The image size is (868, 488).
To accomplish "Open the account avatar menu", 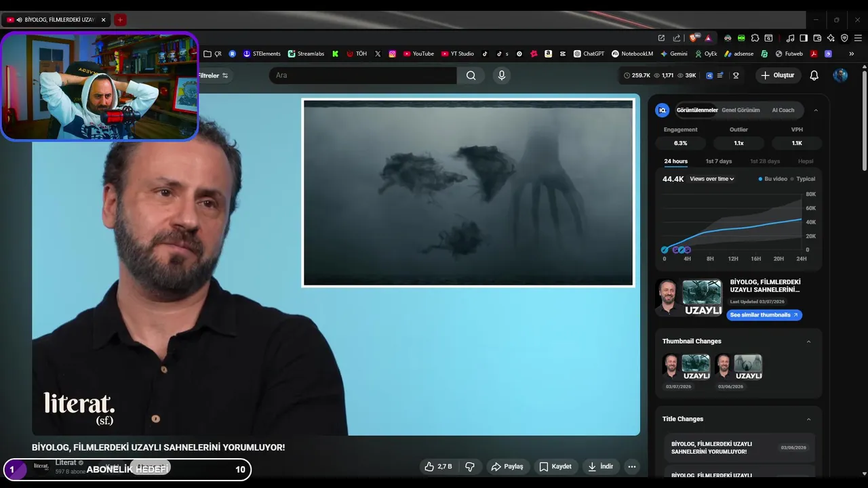I will 840,75.
